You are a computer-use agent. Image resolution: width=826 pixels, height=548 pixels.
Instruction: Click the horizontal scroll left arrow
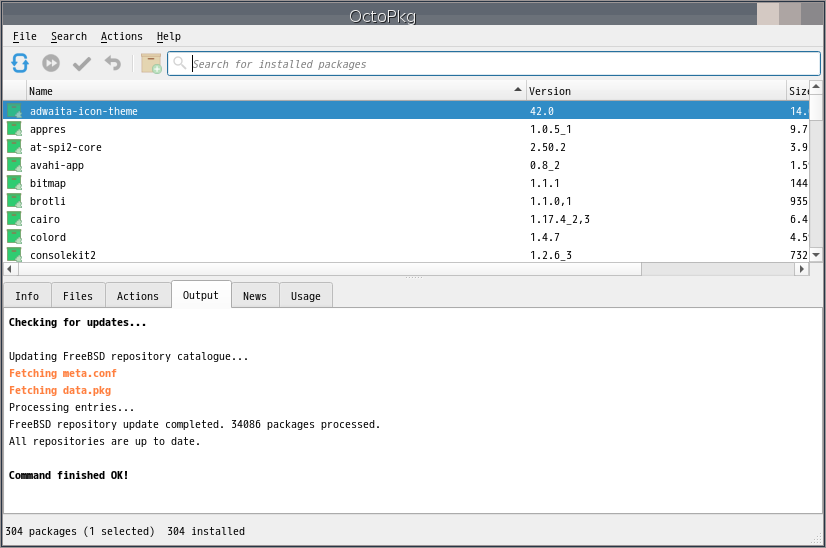point(10,269)
